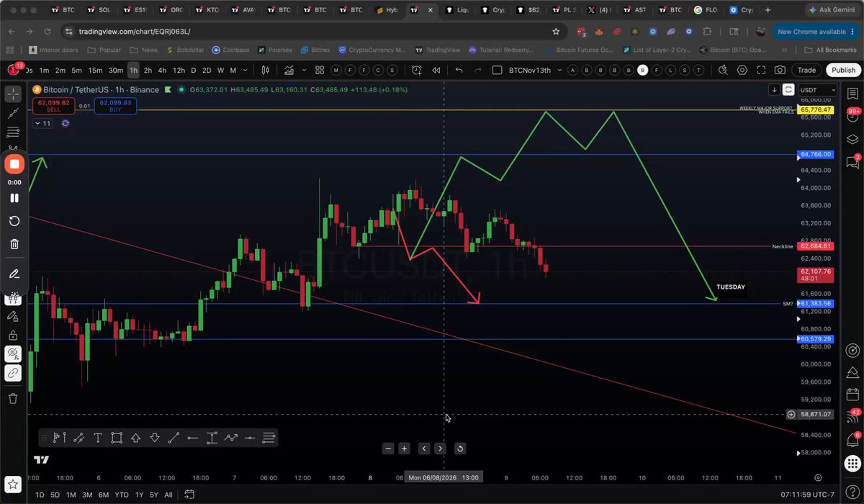Open chart settings hexagon icon

742,70
